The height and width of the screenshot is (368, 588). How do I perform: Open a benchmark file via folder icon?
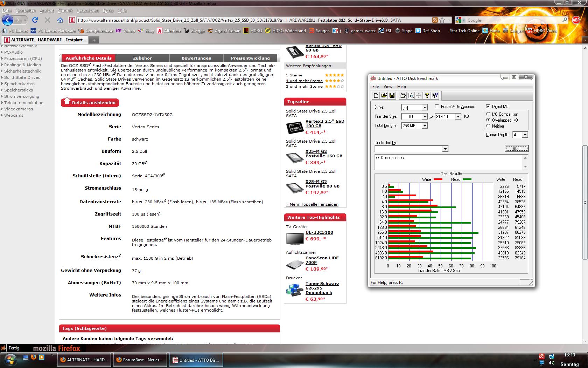384,95
